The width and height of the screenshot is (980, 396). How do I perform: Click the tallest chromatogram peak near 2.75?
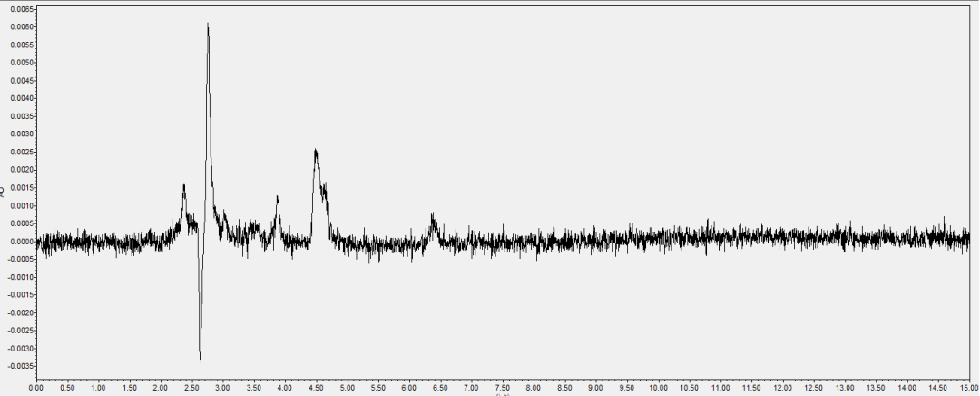(208, 24)
